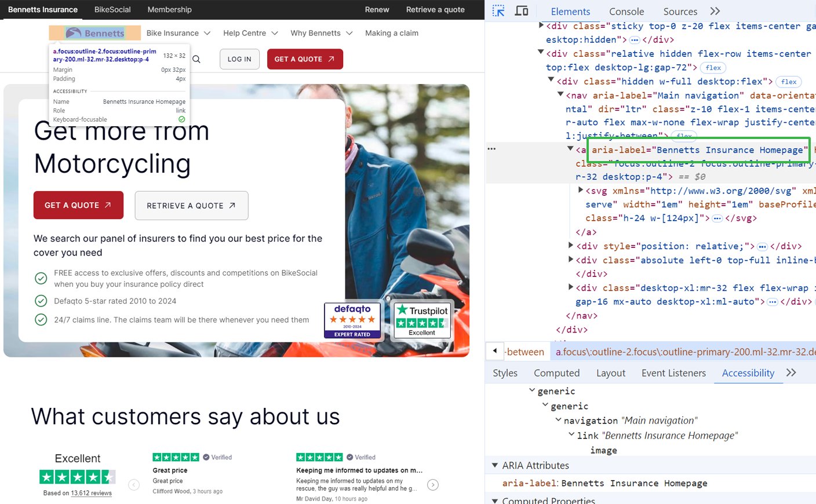Switch to the Console tab
The width and height of the screenshot is (816, 504).
pos(626,11)
